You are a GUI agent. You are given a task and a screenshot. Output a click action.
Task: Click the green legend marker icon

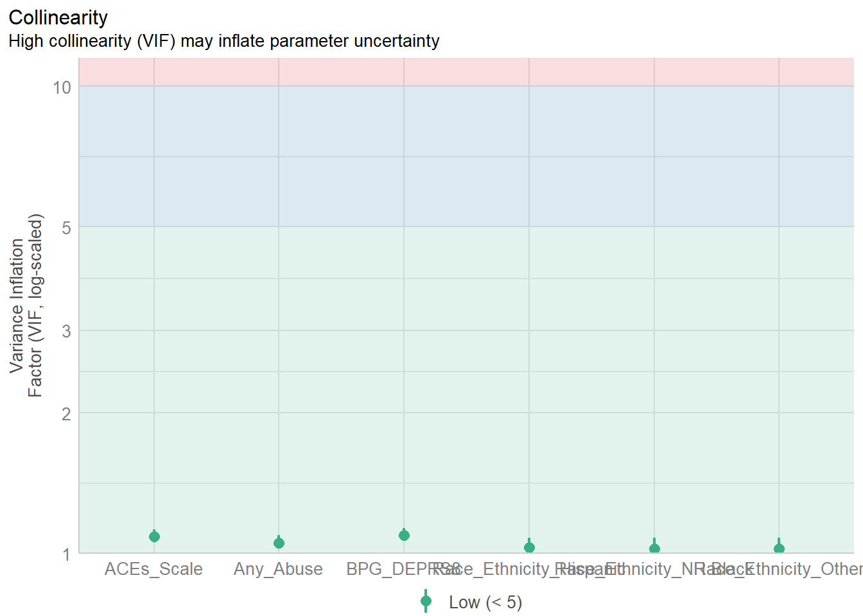tap(426, 601)
